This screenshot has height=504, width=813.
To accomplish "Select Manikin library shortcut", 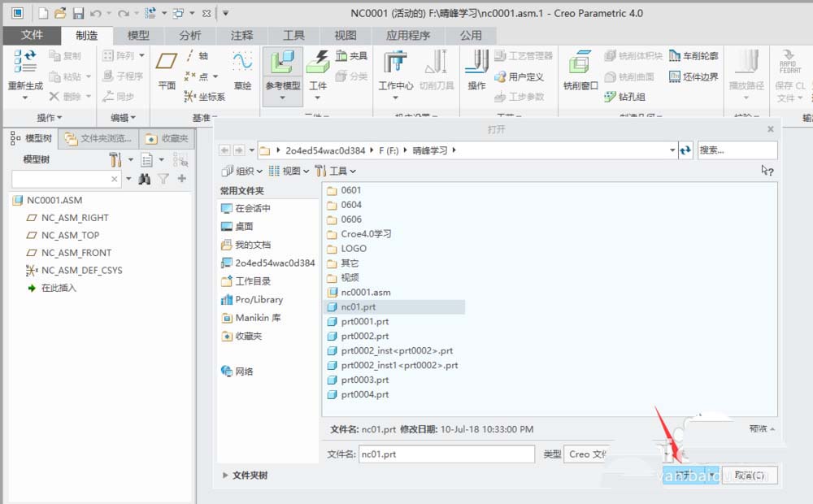I will (x=250, y=318).
